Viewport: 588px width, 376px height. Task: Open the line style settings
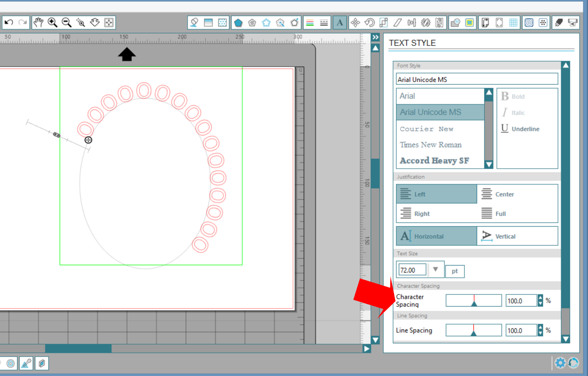pos(323,22)
